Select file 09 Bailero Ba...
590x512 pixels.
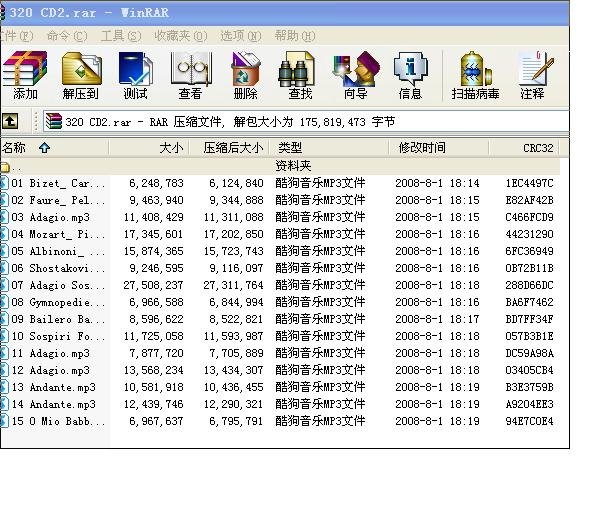(x=58, y=319)
